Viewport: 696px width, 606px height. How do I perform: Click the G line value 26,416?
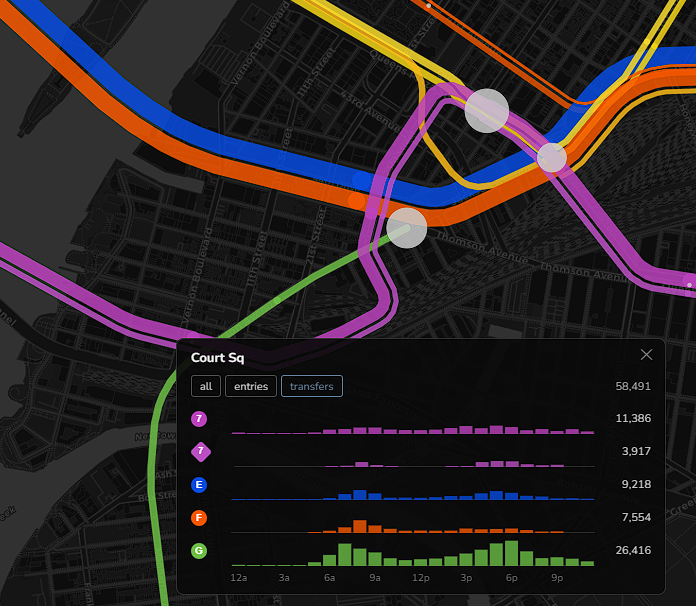click(x=633, y=550)
